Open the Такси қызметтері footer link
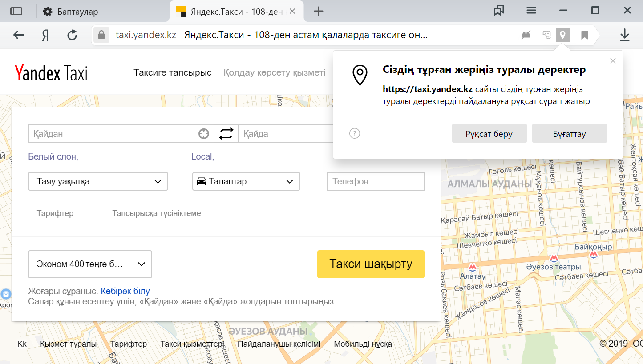Screen dimensions: 643x364 (x=192, y=344)
